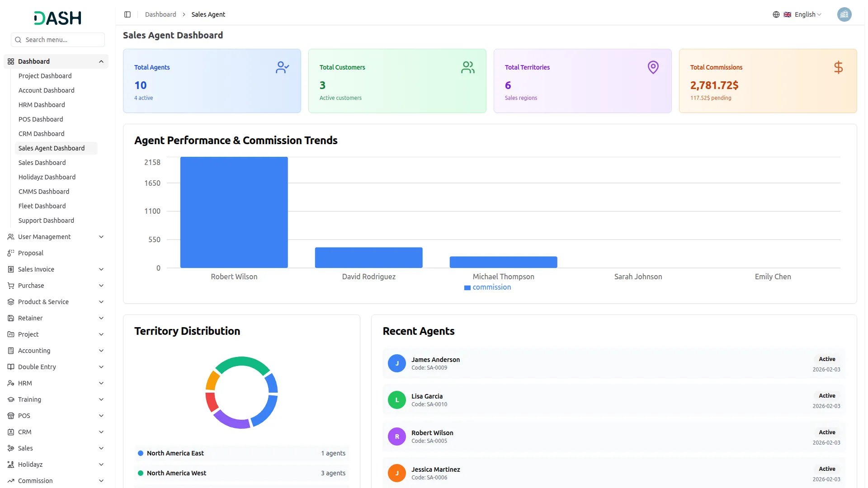This screenshot has width=868, height=488.
Task: Open the CRM Dashboard menu item
Action: 41,134
